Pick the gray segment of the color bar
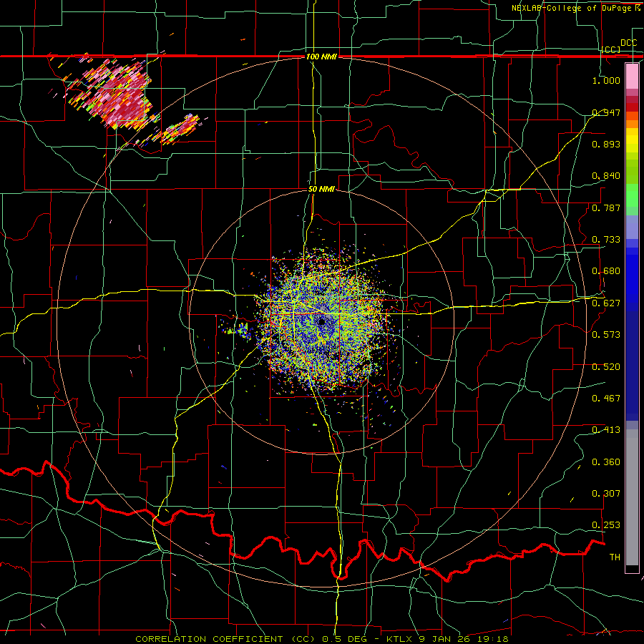This screenshot has height=644, width=644. point(632,497)
